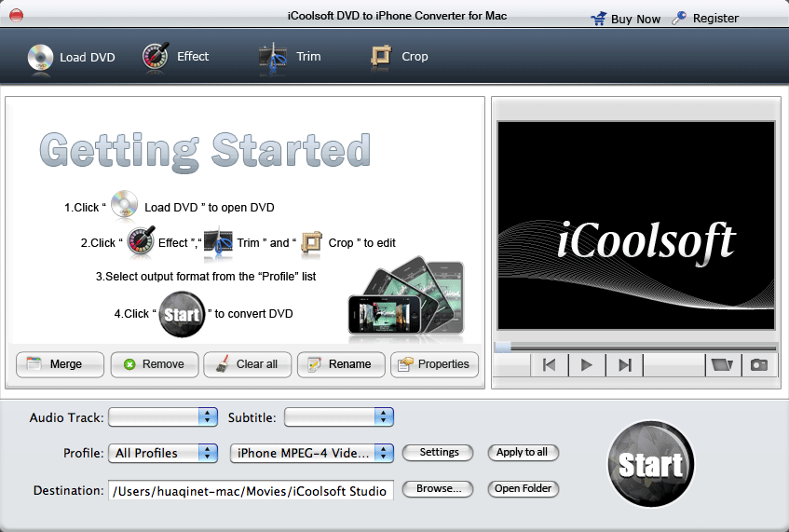Click the Rename button
Screen dimensions: 789x532
pyautogui.click(x=341, y=364)
